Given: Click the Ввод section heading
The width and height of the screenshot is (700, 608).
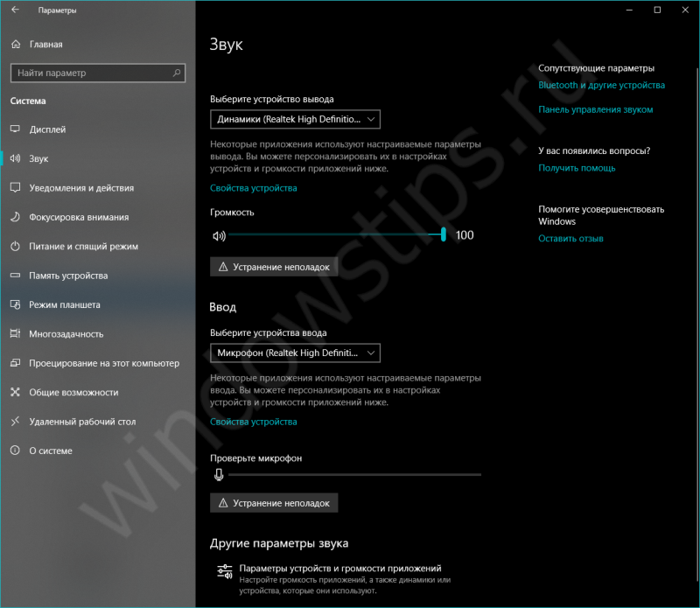Looking at the screenshot, I should pos(223,307).
